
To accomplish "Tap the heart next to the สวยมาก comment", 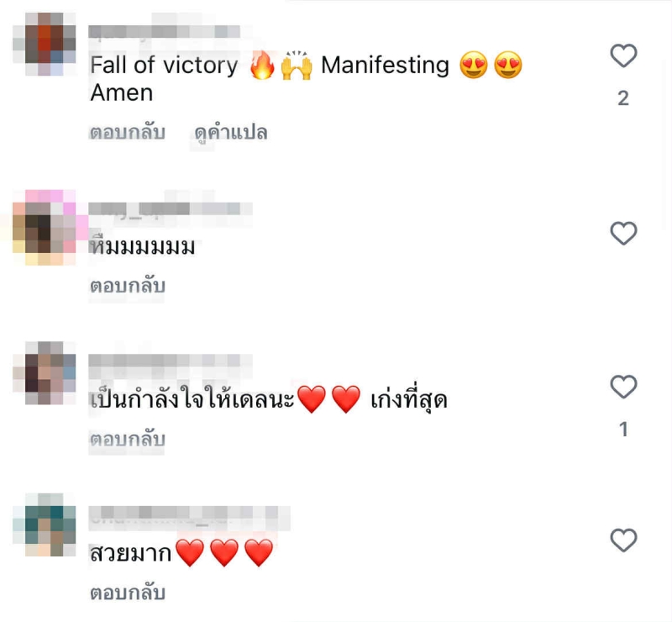I will pyautogui.click(x=623, y=540).
